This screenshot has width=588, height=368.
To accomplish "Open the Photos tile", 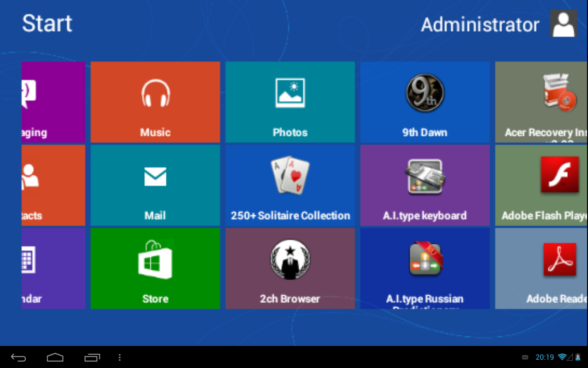I will 290,102.
